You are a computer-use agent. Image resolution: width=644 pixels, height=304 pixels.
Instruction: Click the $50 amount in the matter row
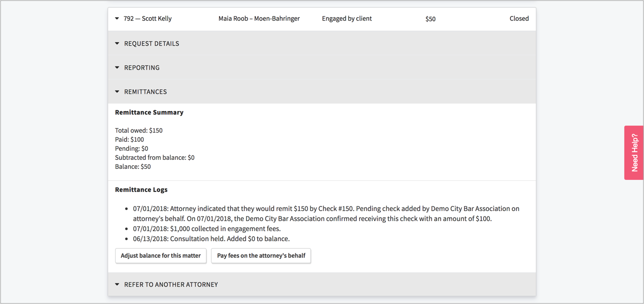(431, 19)
